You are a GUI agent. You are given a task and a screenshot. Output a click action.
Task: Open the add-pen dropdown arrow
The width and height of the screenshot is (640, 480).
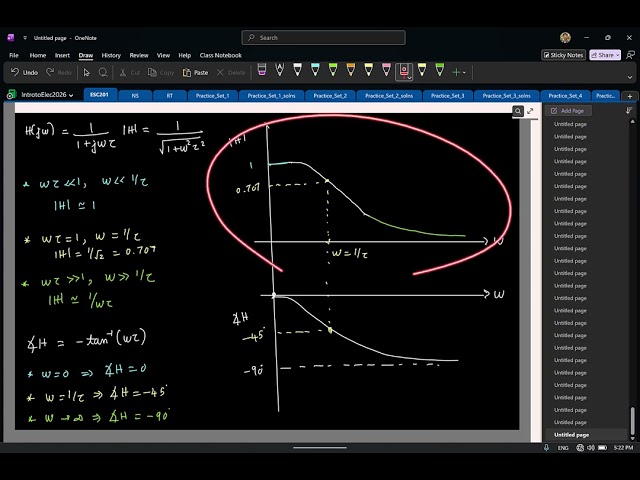[x=464, y=73]
